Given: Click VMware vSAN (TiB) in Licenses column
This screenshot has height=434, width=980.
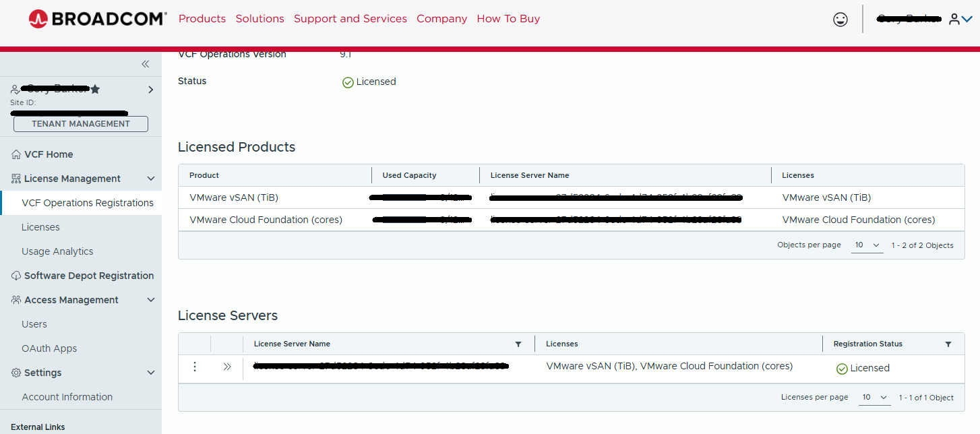Looking at the screenshot, I should coord(826,197).
